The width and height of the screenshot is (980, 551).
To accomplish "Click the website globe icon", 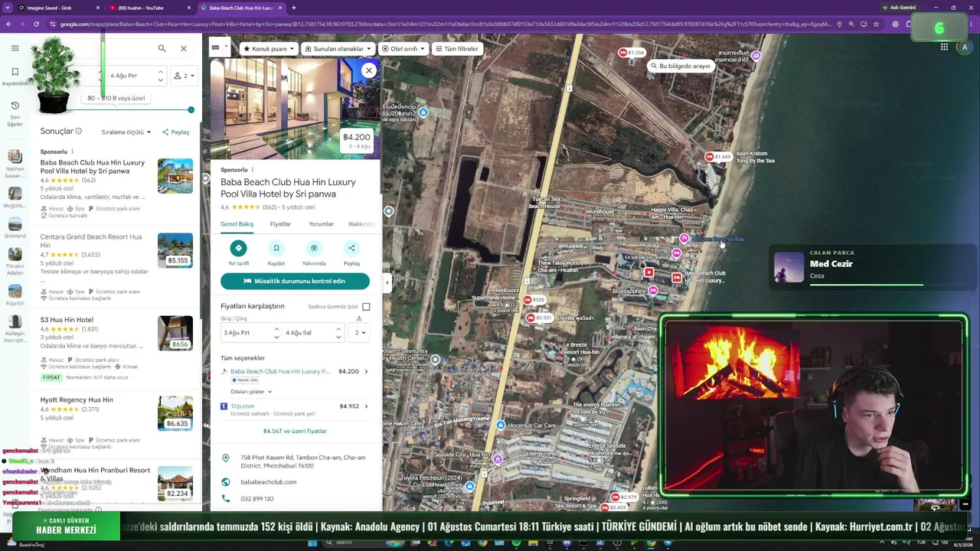I will [226, 482].
